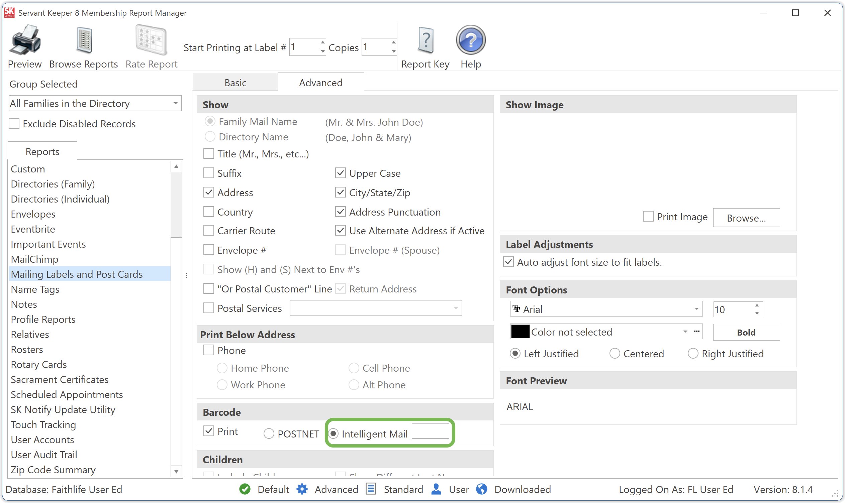Open Browse Reports icon

84,40
